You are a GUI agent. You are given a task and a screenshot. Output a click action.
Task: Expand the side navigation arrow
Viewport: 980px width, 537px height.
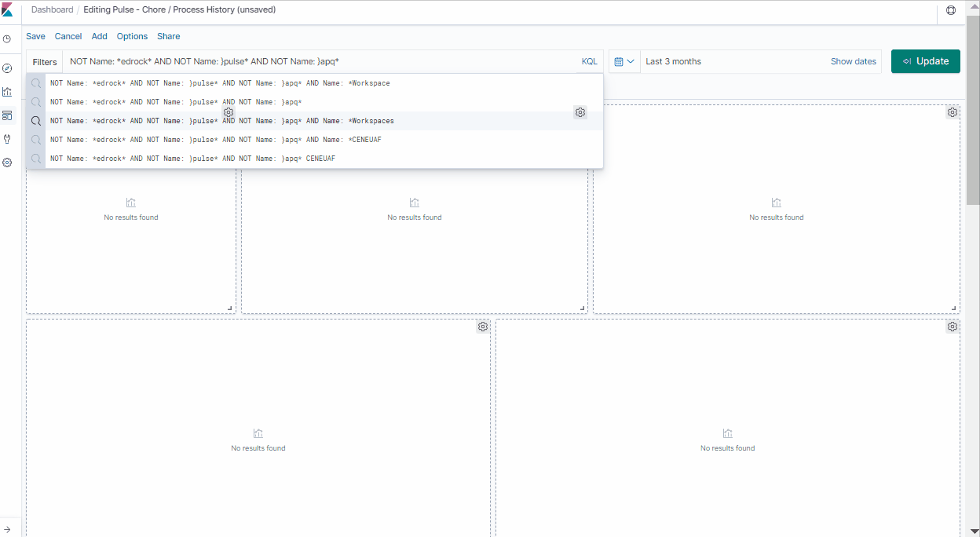[x=7, y=530]
